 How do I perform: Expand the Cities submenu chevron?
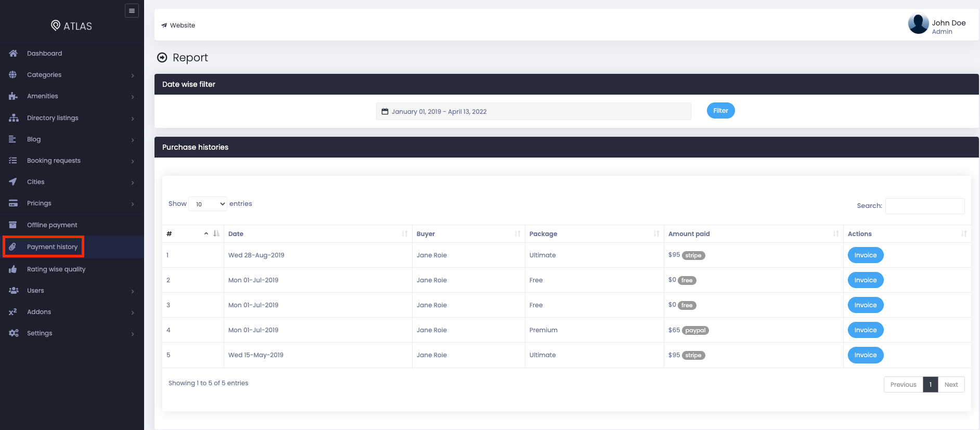[x=133, y=183]
